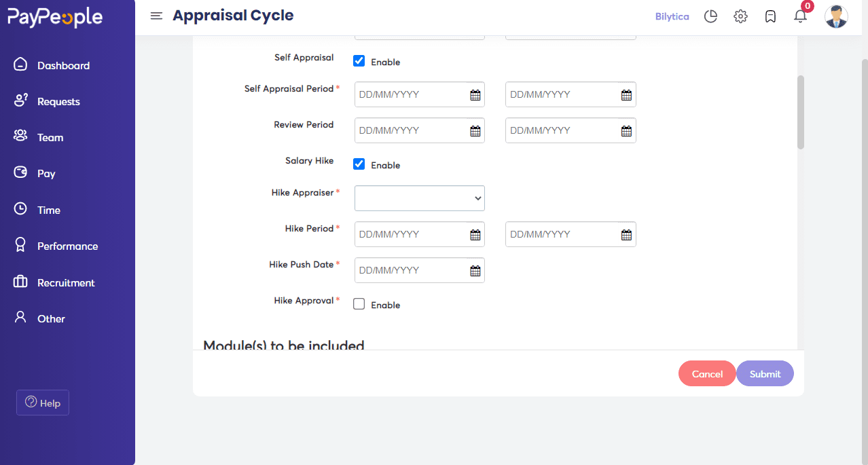868x465 pixels.
Task: Click the bookmark icon in header
Action: point(770,17)
